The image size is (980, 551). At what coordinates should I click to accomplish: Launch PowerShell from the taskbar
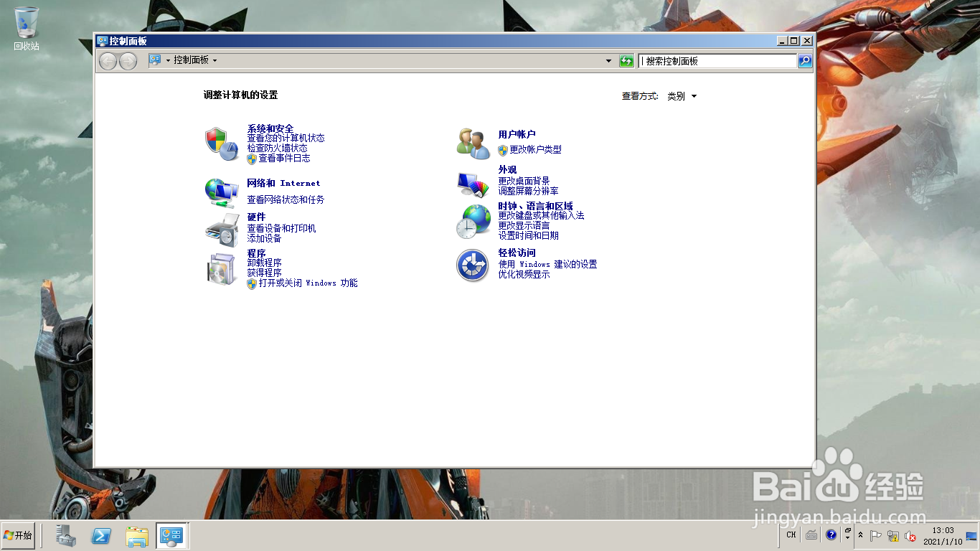point(101,535)
